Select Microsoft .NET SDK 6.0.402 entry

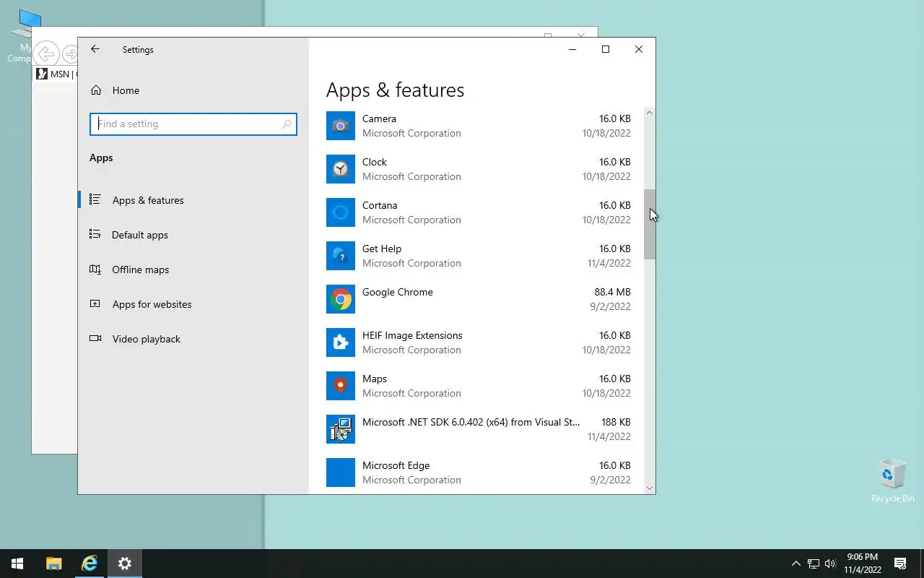click(x=471, y=422)
